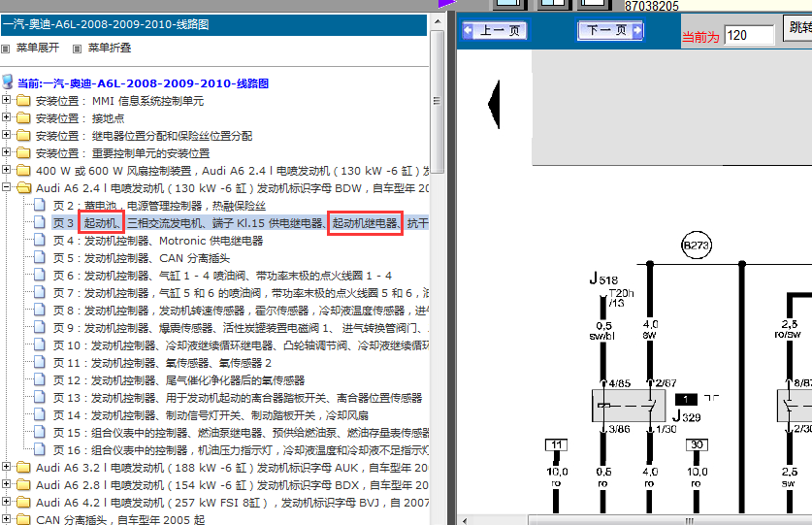Open 页 9 爆震传感器 page
The image size is (812, 525).
pyautogui.click(x=241, y=328)
